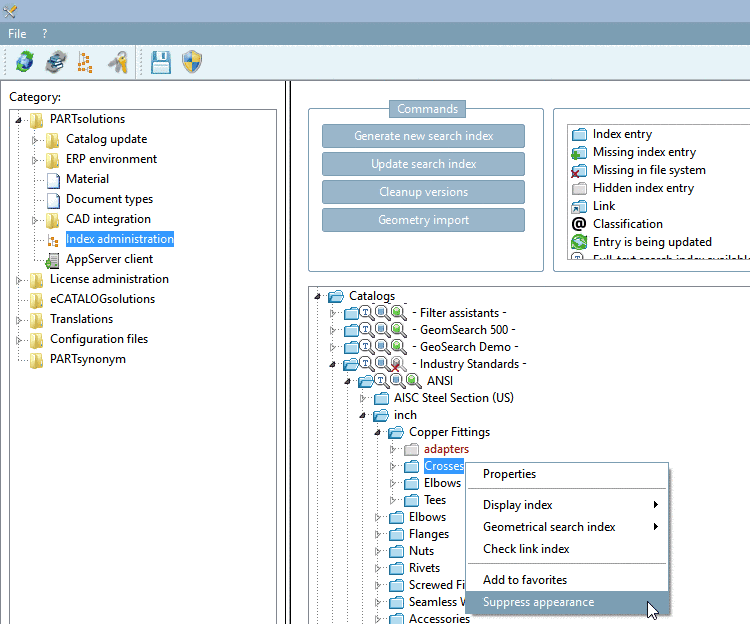Click the keys toolbar icon
Viewport: 750px width, 624px height.
[118, 63]
